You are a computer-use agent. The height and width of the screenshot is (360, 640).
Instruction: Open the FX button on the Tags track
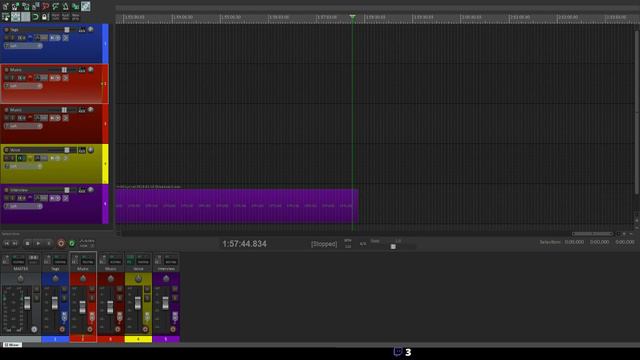click(x=21, y=38)
